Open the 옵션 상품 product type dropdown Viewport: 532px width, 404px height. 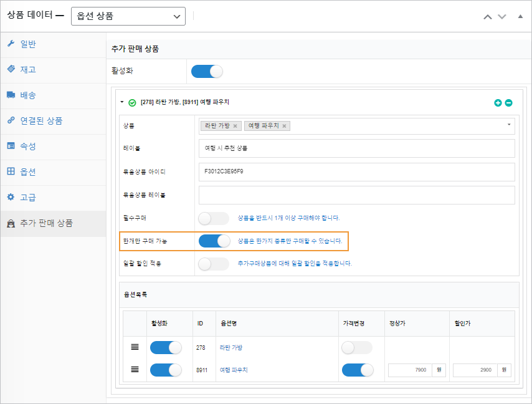(128, 16)
